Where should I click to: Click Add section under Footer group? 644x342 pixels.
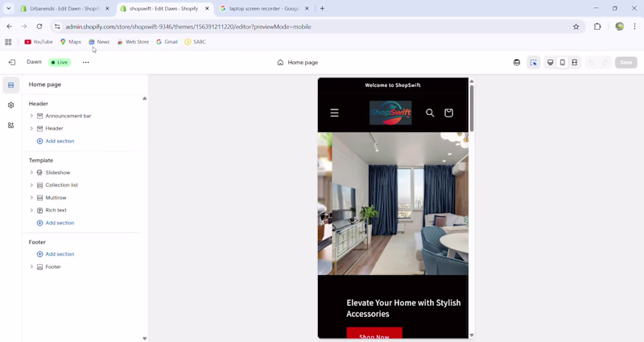click(56, 254)
